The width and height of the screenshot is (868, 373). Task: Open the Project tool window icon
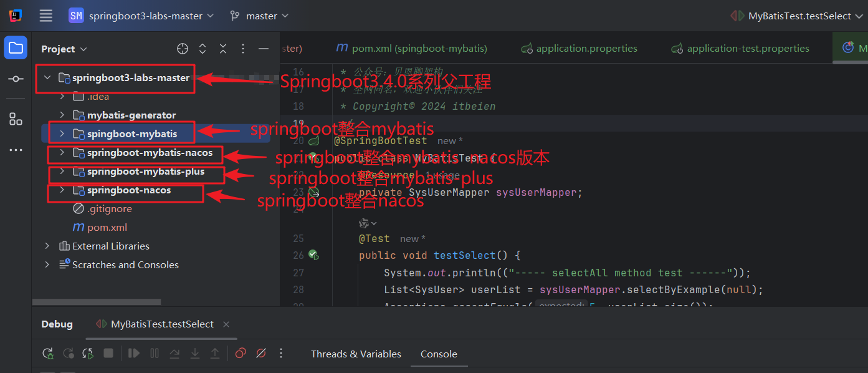coord(16,48)
